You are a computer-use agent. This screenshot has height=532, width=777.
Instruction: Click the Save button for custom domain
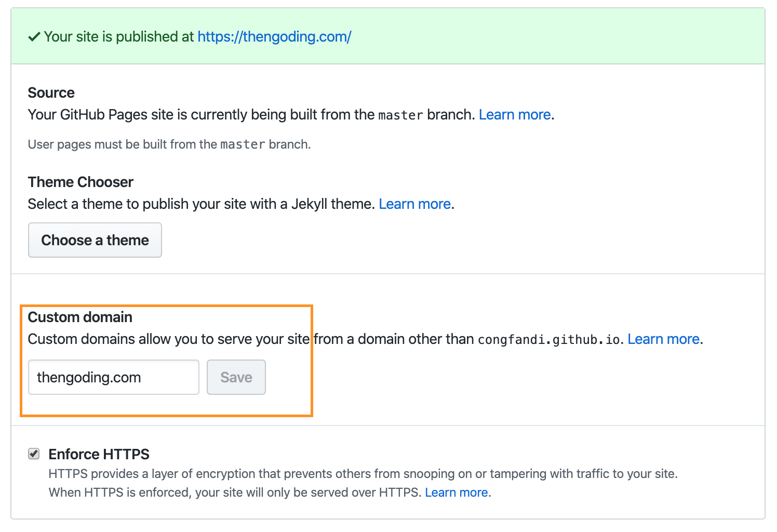coord(236,377)
